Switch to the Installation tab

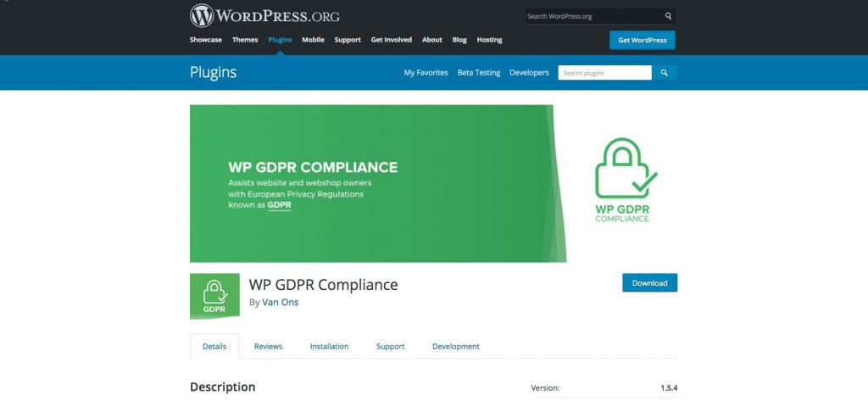coord(330,346)
